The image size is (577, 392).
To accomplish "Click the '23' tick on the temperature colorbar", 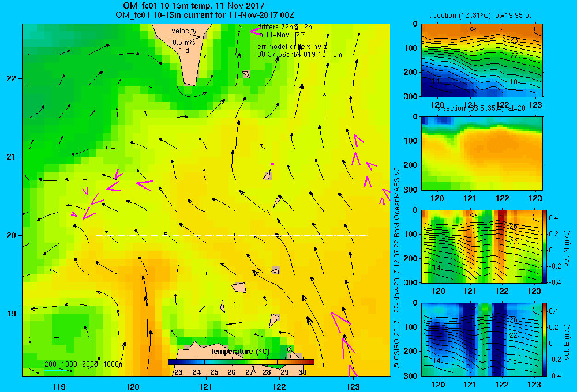I will click(x=178, y=372).
